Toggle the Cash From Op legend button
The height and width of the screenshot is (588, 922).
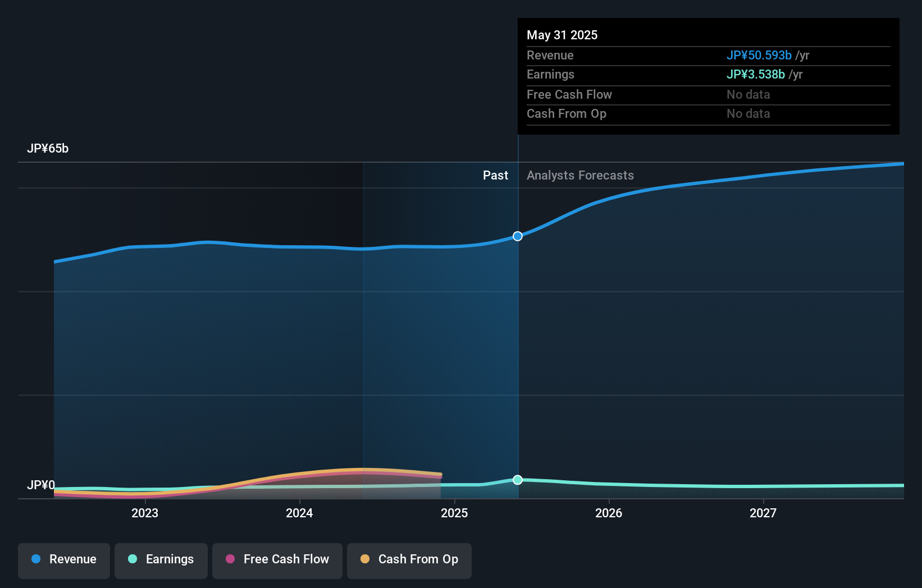pyautogui.click(x=409, y=561)
